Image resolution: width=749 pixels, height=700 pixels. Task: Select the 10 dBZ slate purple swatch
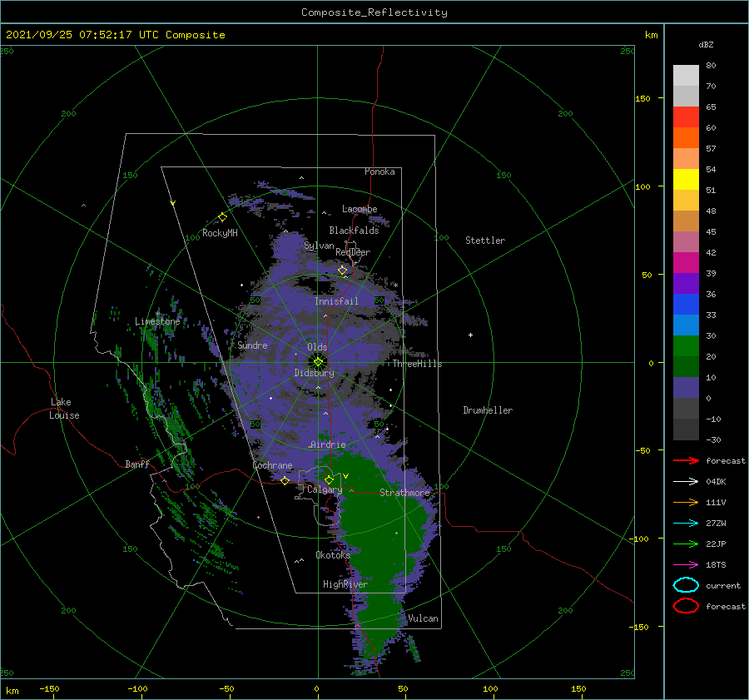[686, 388]
